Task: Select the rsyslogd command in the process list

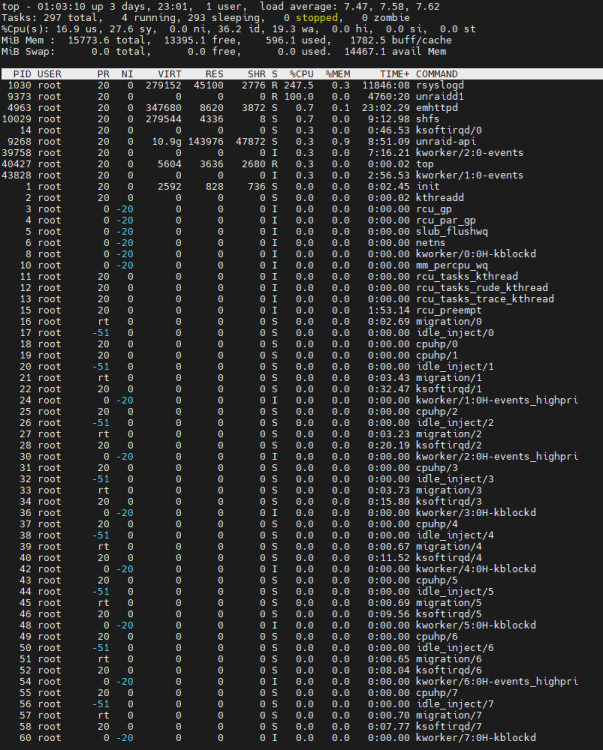Action: 439,85
